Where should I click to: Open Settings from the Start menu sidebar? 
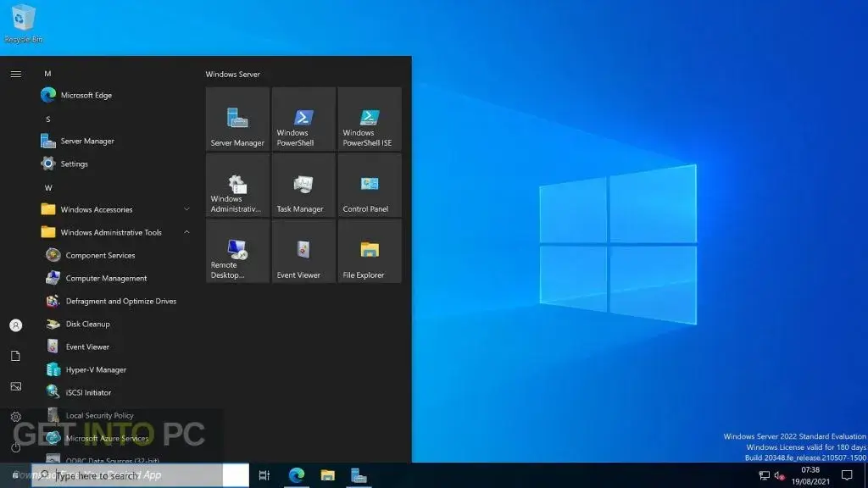pos(15,416)
